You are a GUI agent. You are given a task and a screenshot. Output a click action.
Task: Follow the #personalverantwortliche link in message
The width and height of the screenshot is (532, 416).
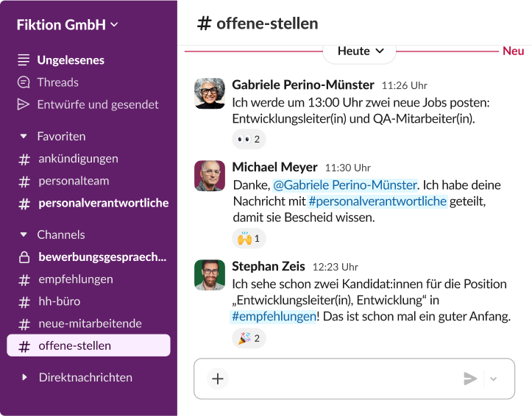[377, 201]
